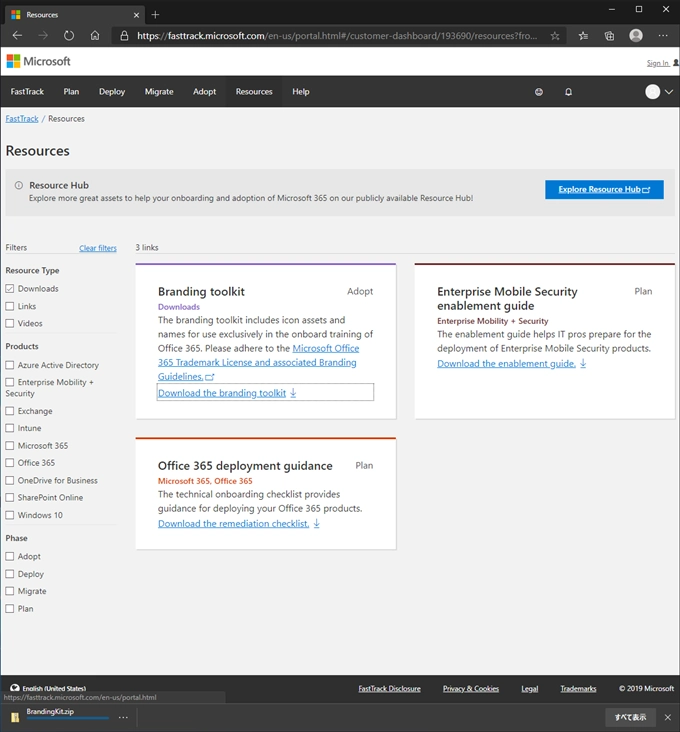Open the favorites list icon
The image size is (680, 732).
pyautogui.click(x=583, y=35)
